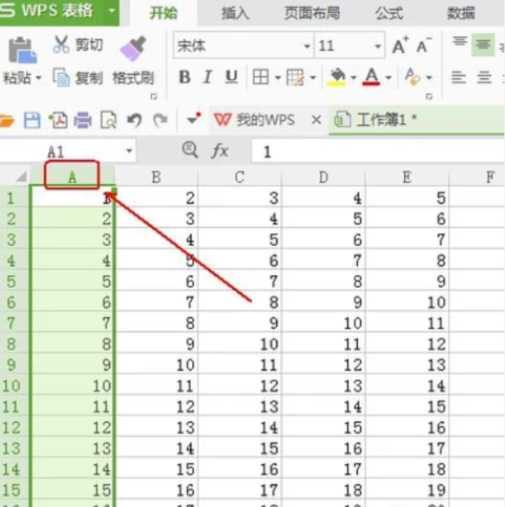Click the clear formatting eraser icon
Viewport: 505px width, 507px height.
click(412, 77)
